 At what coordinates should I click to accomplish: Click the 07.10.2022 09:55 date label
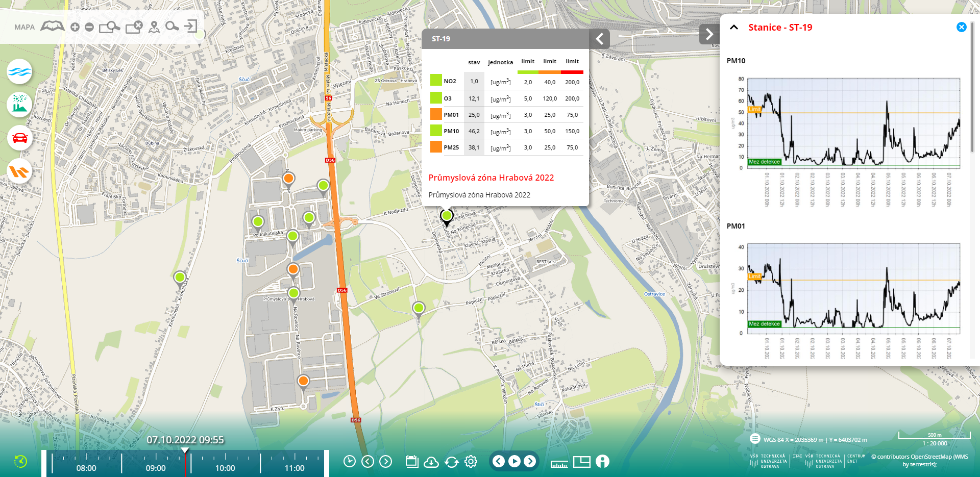tap(185, 440)
